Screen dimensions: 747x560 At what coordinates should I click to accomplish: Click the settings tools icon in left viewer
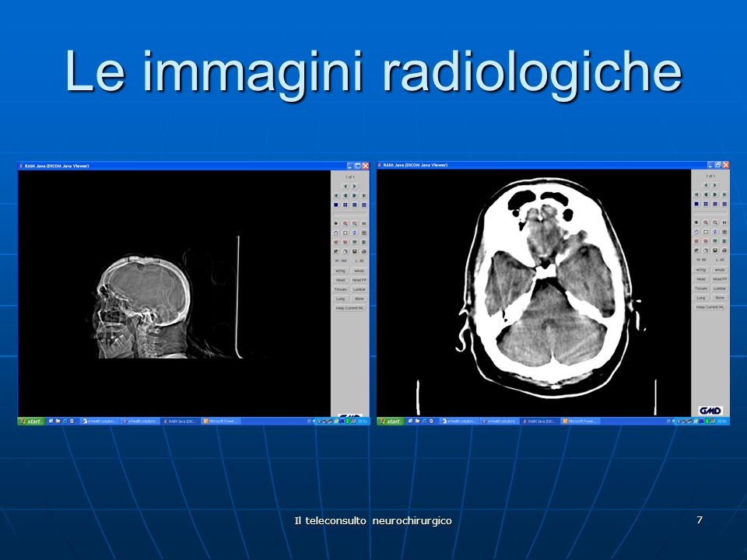[x=336, y=251]
